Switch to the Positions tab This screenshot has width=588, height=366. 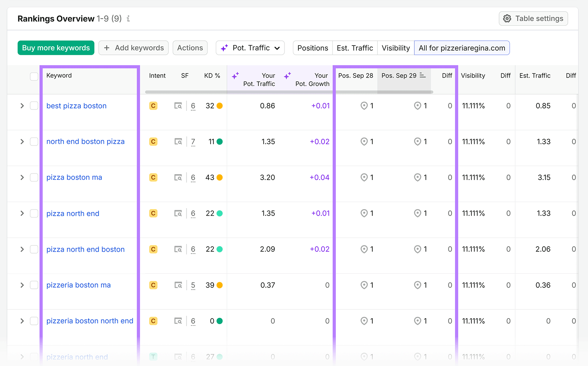pos(313,48)
